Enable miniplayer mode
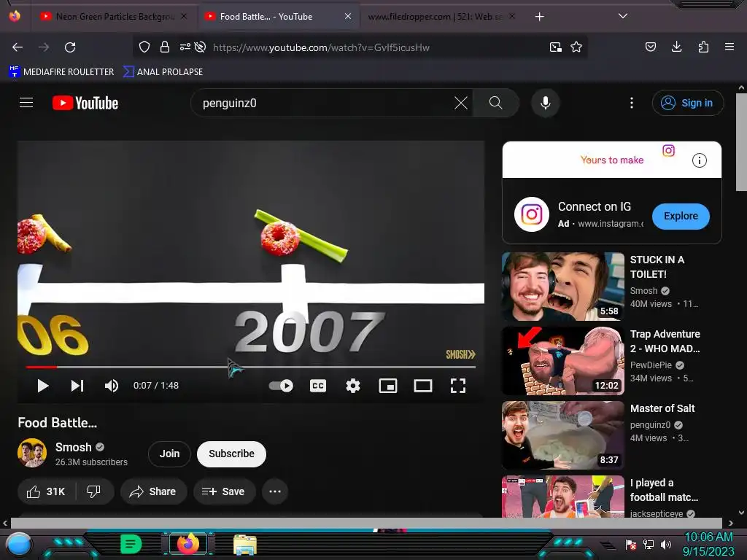 (388, 386)
